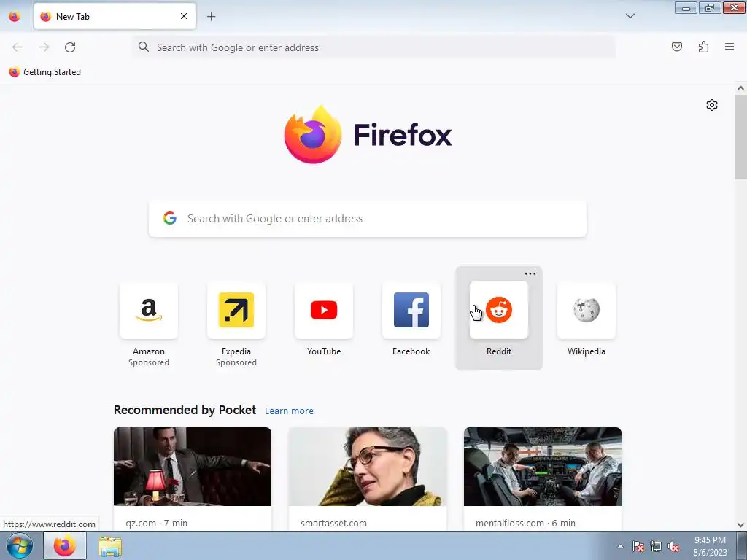Image resolution: width=747 pixels, height=560 pixels.
Task: Open the list all tabs chevron
Action: click(630, 16)
